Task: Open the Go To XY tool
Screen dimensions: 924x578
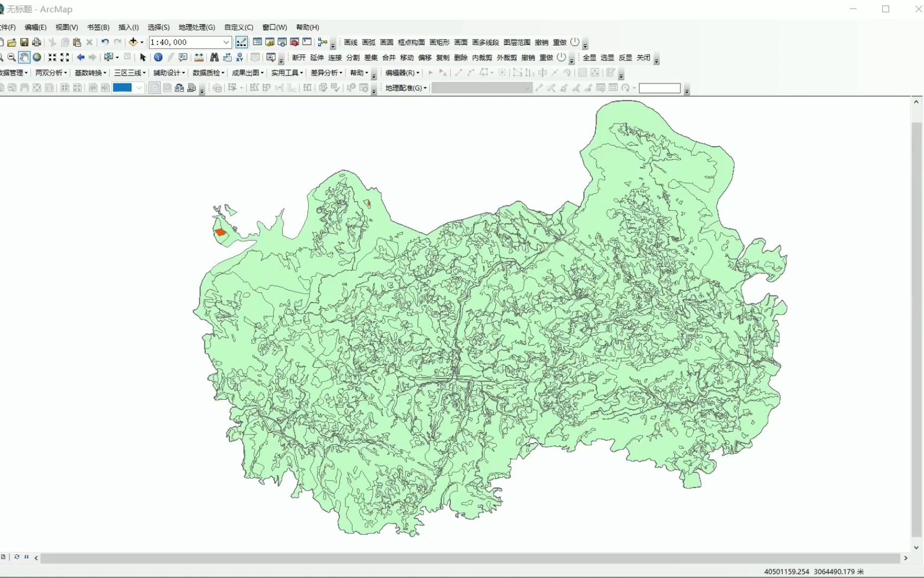Action: point(240,57)
